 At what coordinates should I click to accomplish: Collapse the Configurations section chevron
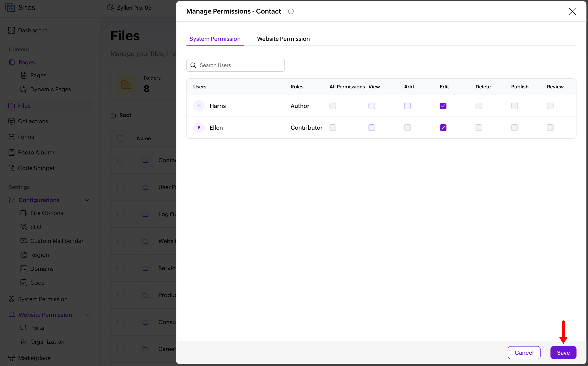coord(87,200)
